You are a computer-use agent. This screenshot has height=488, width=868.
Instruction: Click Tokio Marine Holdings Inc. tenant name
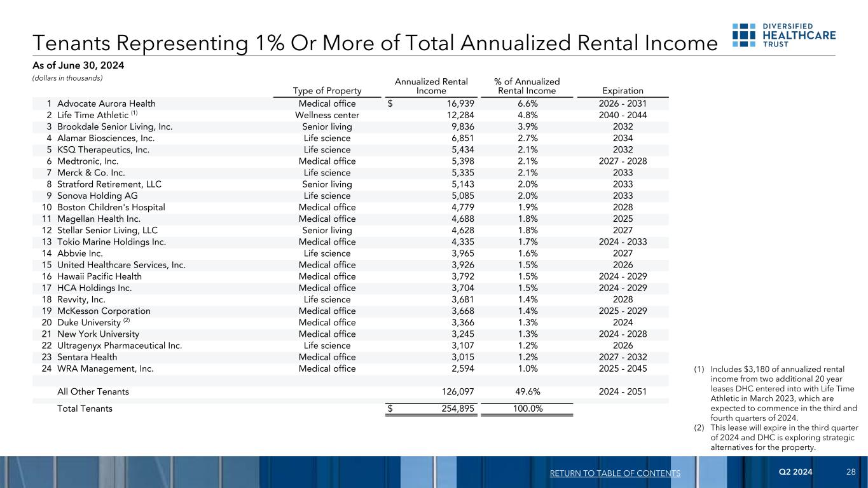coord(111,241)
